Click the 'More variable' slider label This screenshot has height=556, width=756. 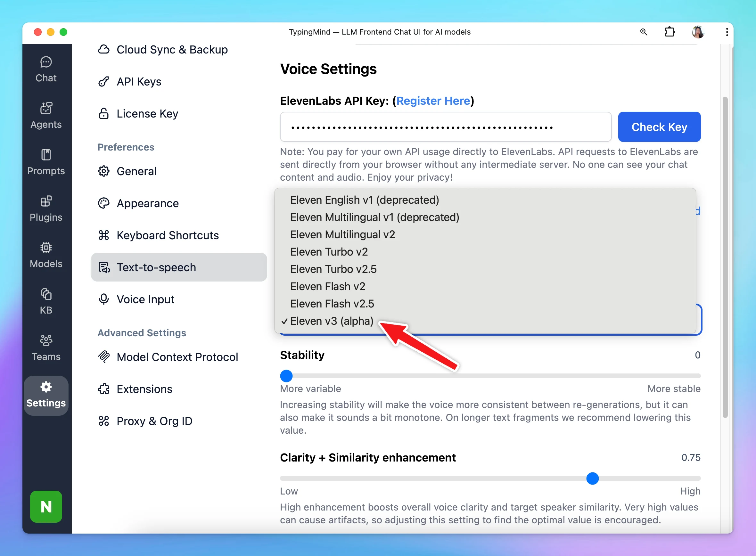[x=310, y=389]
